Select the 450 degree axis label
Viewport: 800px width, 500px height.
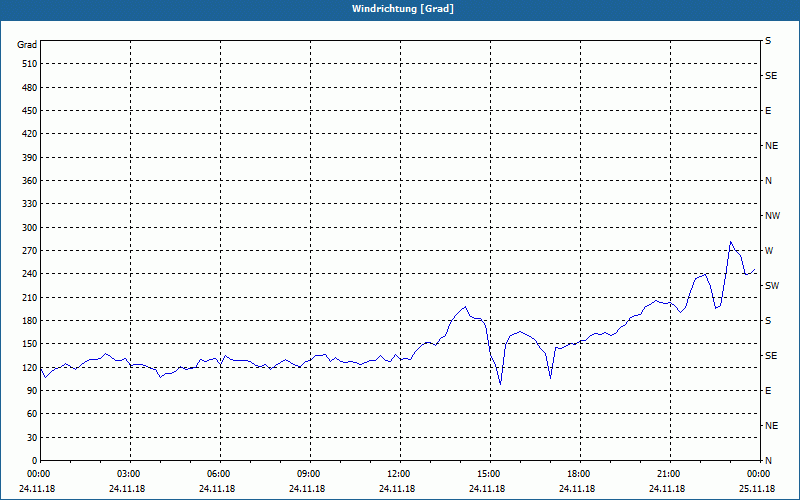[x=30, y=111]
